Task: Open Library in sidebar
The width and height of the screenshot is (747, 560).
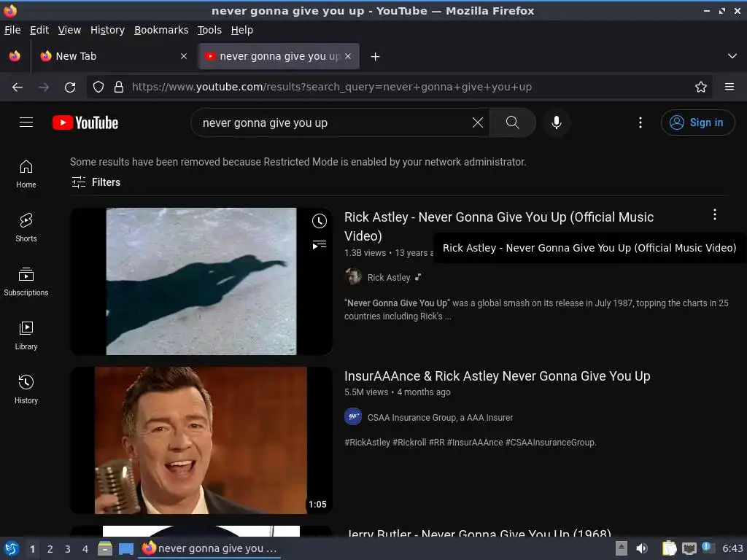Action: coord(26,335)
